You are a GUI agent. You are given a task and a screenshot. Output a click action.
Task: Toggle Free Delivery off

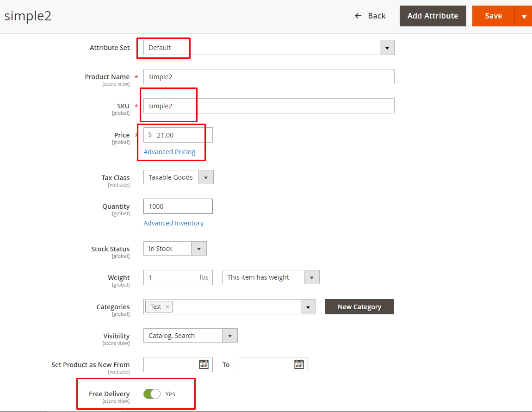pyautogui.click(x=152, y=393)
